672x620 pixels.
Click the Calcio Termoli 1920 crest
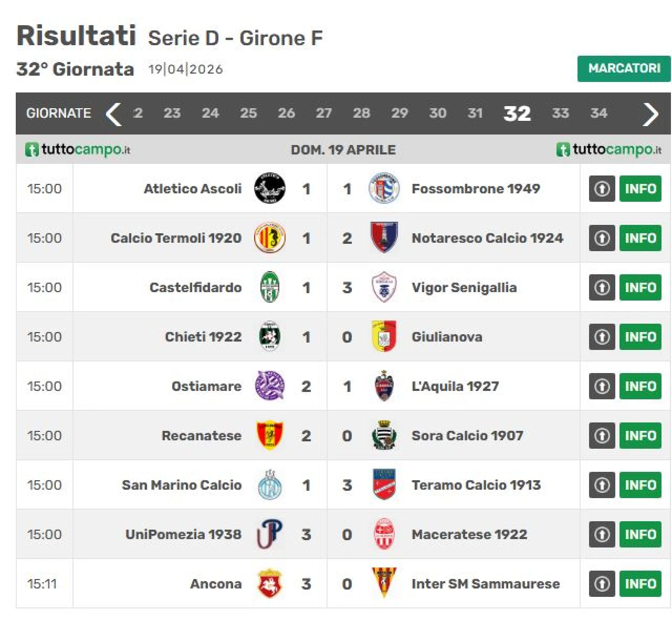tap(270, 238)
